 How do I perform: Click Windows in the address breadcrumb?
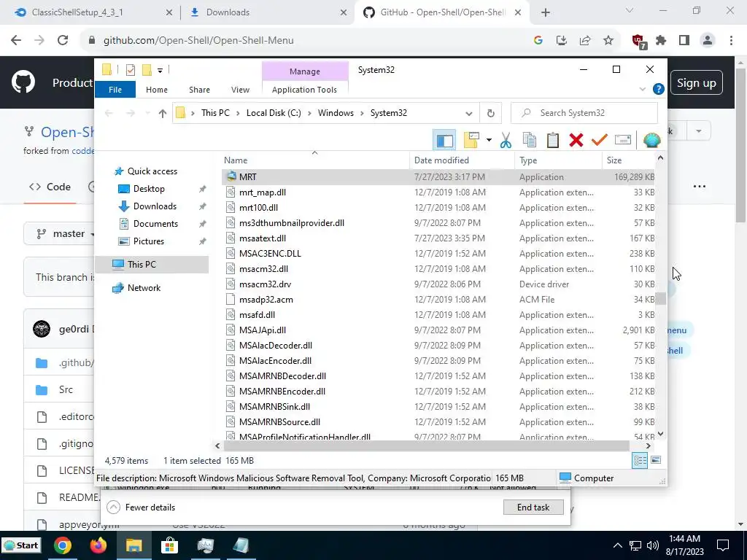(x=336, y=113)
